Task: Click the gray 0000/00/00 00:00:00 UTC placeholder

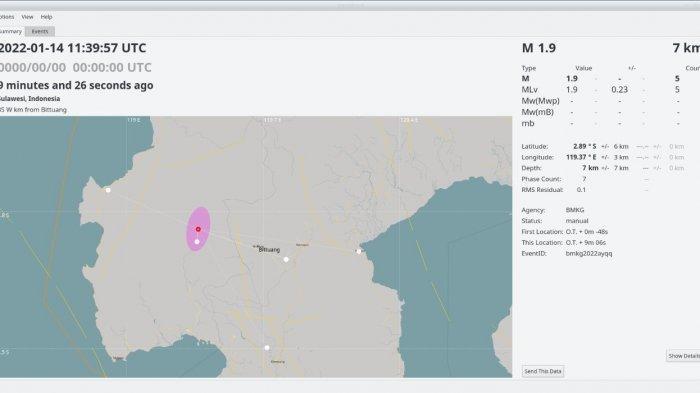Action: tap(75, 67)
